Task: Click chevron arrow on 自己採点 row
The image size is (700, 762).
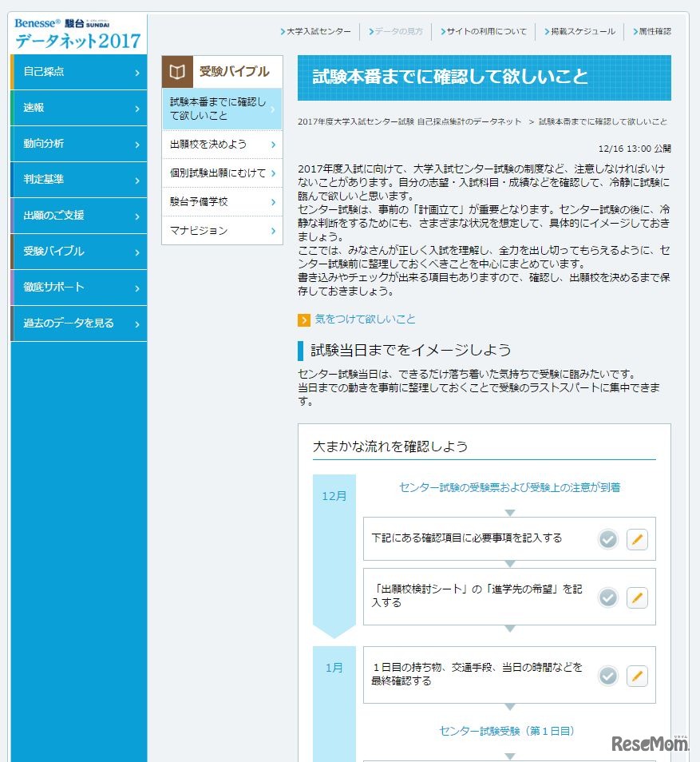Action: pos(137,73)
